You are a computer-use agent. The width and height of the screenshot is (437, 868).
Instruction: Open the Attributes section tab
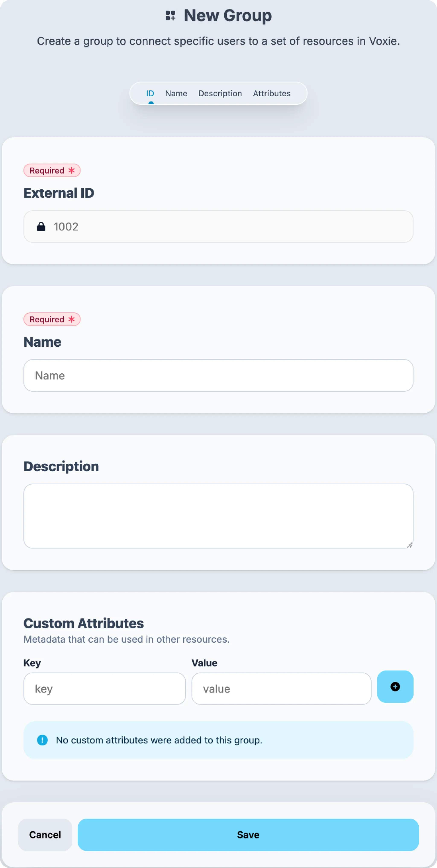272,93
